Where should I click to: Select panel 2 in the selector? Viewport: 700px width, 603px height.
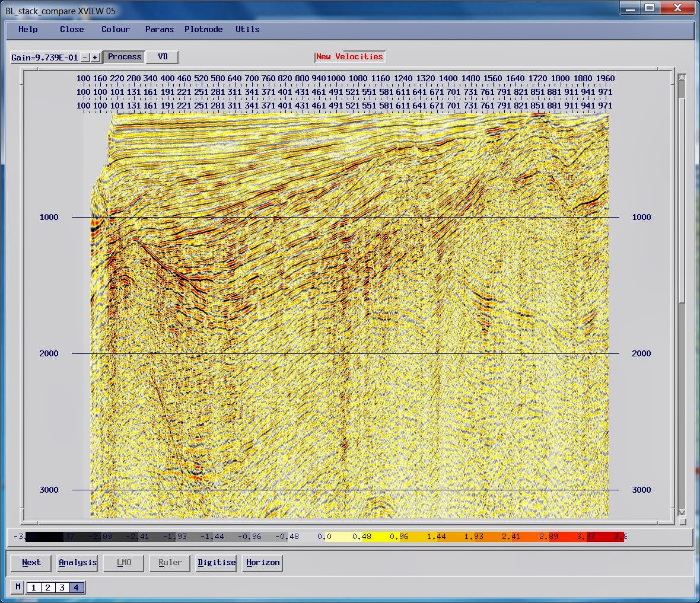[48, 588]
